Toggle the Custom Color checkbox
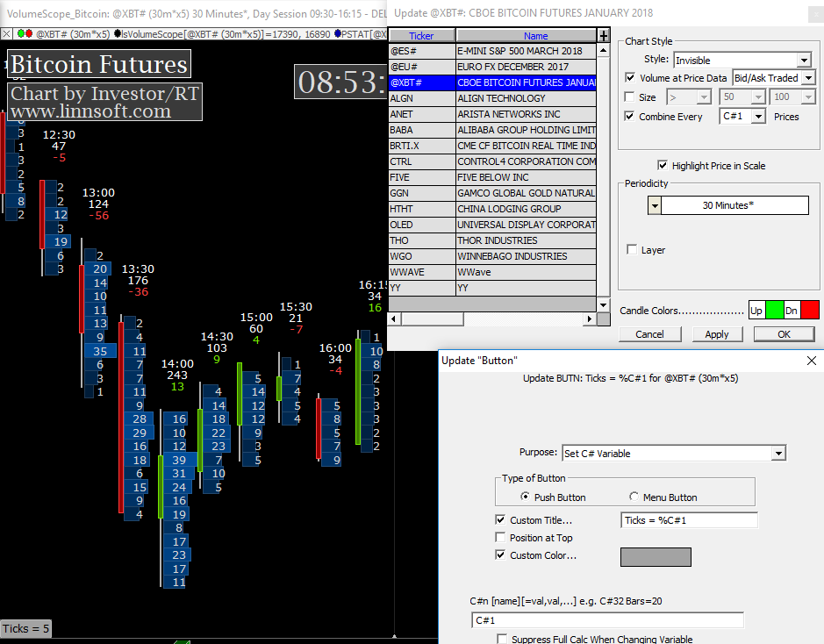The width and height of the screenshot is (824, 644). (x=500, y=555)
